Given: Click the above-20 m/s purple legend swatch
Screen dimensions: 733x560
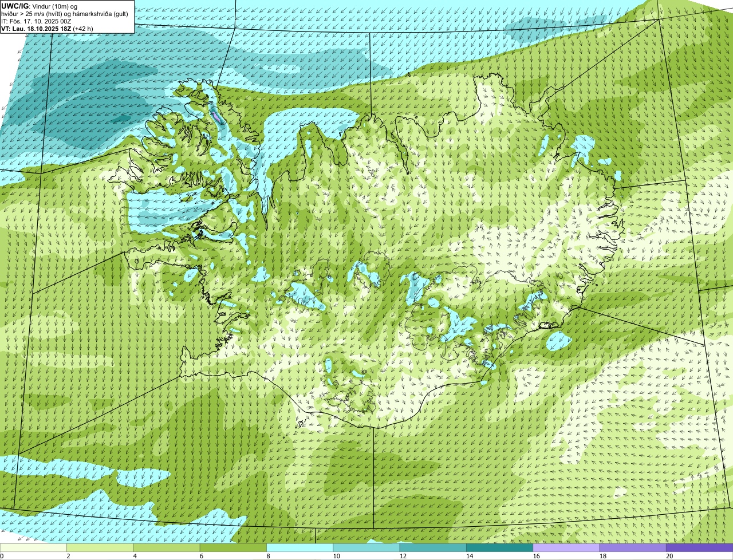Looking at the screenshot, I should 699,548.
